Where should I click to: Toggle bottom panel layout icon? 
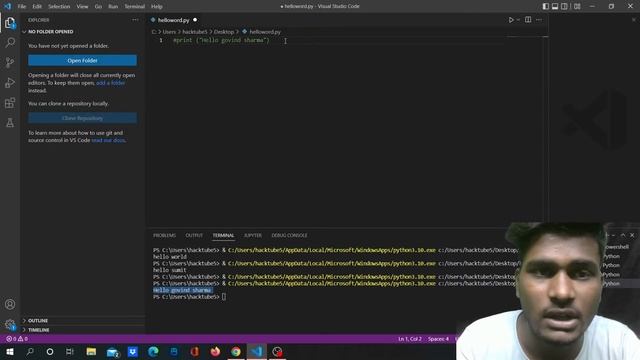point(555,7)
